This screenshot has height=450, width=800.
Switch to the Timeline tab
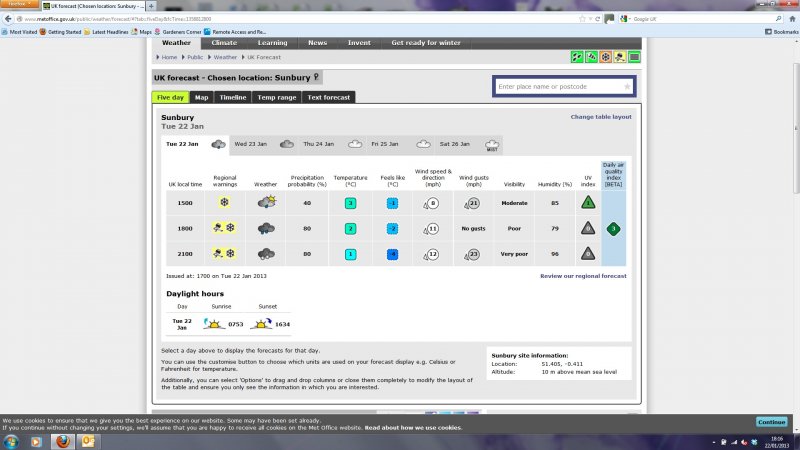tap(233, 97)
